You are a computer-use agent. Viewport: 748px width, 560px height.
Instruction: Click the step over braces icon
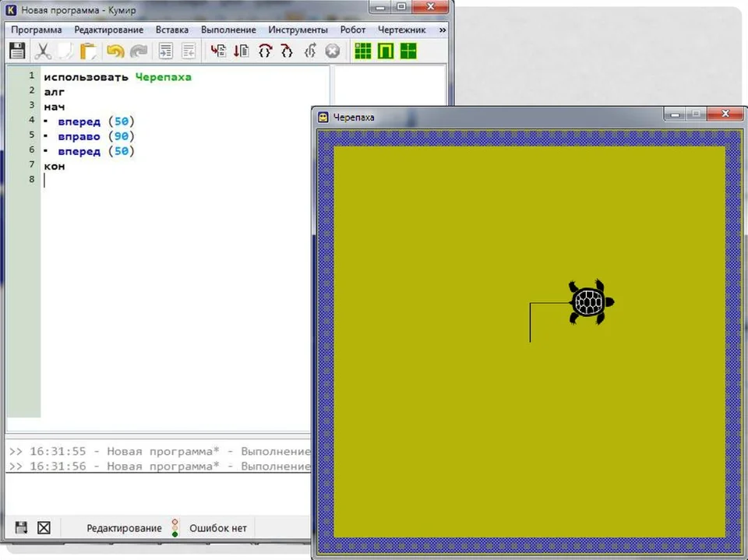tap(265, 51)
